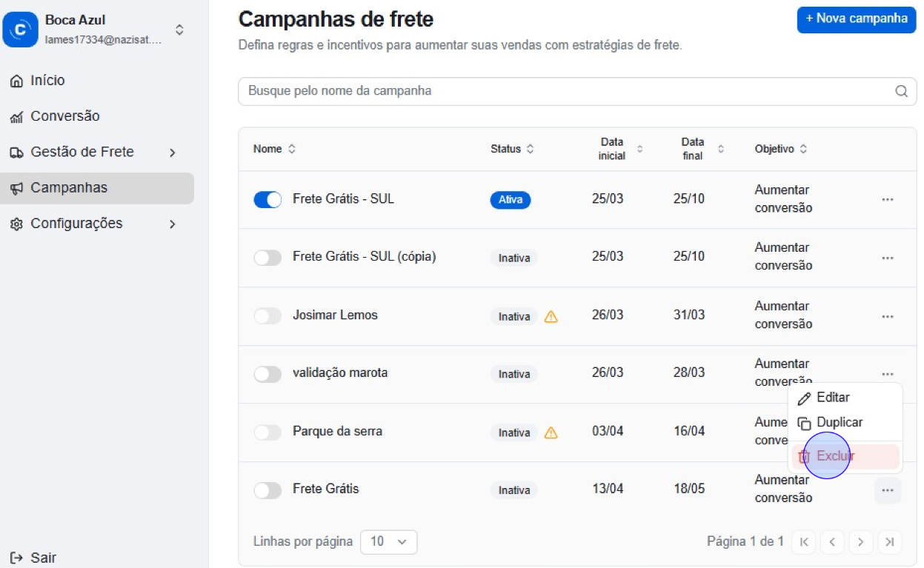Click the Boca Azul logo icon
924x568 pixels.
tap(20, 30)
